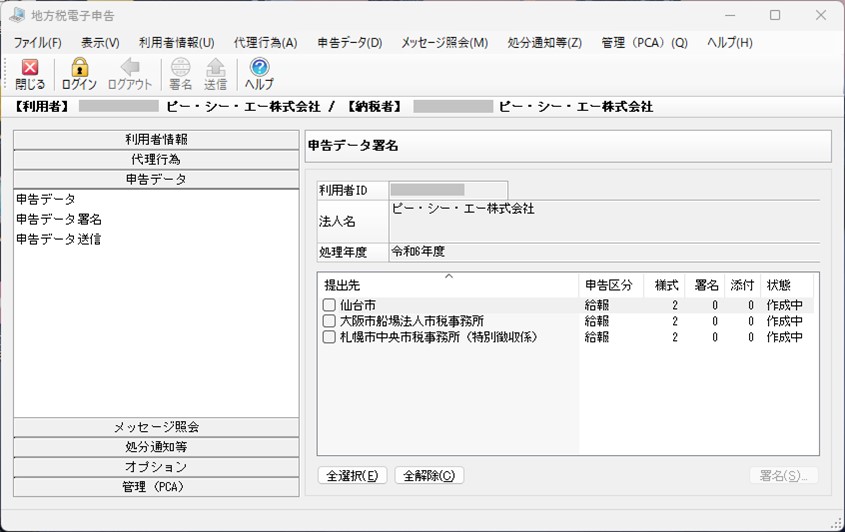Sort the list by the 提出先 column header
This screenshot has width=845, height=532.
coord(448,285)
